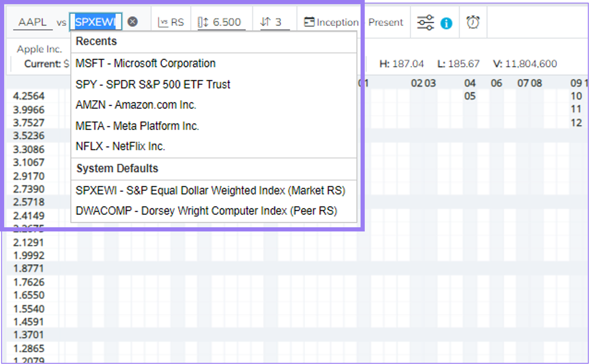Select SPXEWI under System Defaults
Screen dimensions: 589x364
211,190
